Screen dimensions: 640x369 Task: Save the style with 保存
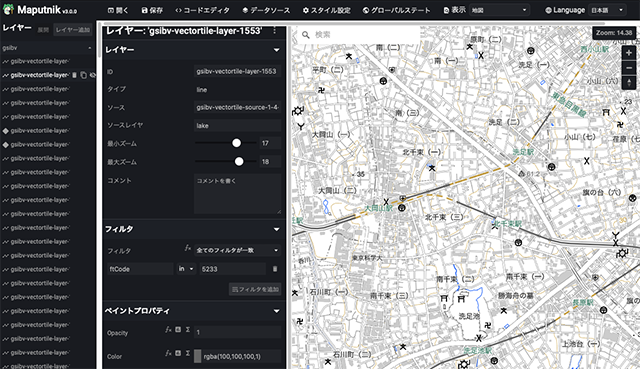[x=152, y=10]
